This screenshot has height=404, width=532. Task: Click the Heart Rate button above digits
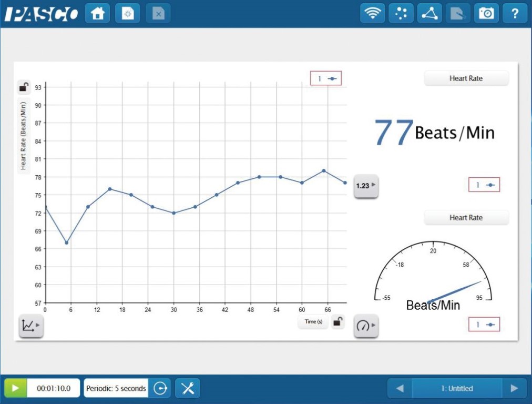pyautogui.click(x=466, y=78)
